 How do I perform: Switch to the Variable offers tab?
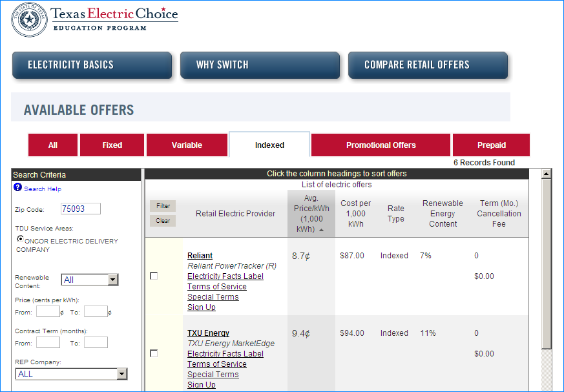(x=187, y=145)
